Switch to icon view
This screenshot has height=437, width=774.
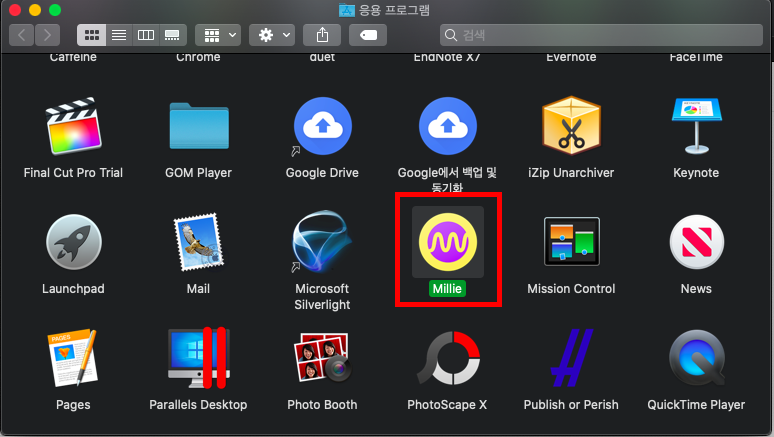click(x=91, y=35)
